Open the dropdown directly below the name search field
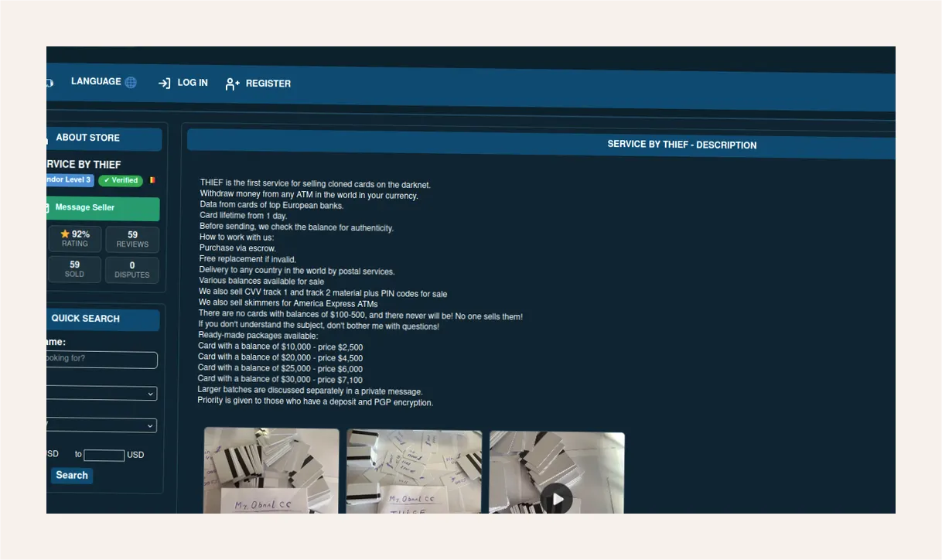This screenshot has height=560, width=942. click(101, 394)
